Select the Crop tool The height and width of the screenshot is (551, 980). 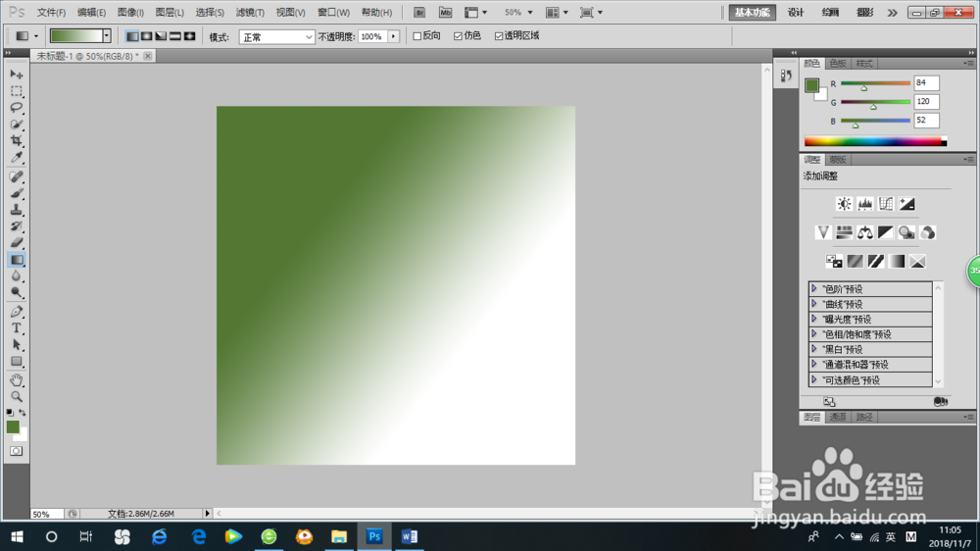click(17, 141)
